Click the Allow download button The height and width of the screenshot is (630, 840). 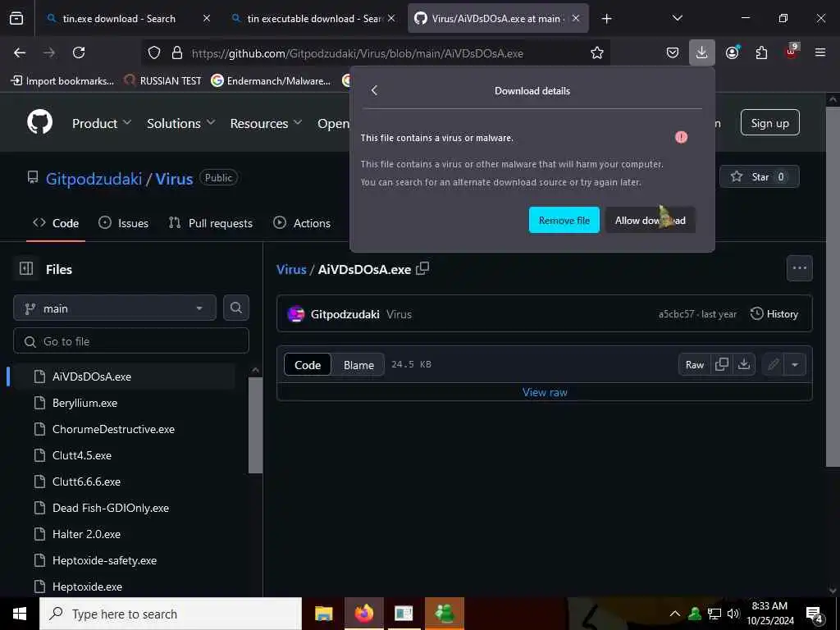click(x=650, y=220)
